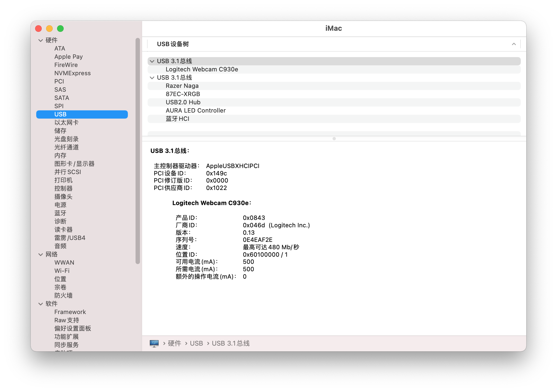The width and height of the screenshot is (557, 392).
Task: Select Logitech Webcam C930e device row
Action: coord(334,69)
